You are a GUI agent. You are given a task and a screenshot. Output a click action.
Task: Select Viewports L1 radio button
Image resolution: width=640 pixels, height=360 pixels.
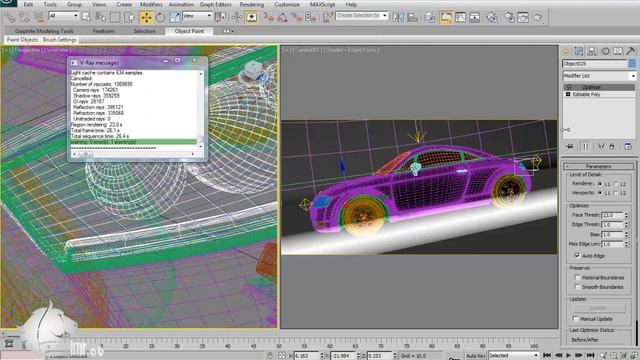pos(600,193)
